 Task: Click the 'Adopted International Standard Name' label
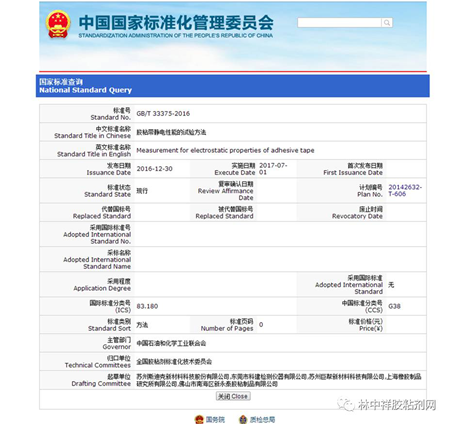pyautogui.click(x=97, y=263)
